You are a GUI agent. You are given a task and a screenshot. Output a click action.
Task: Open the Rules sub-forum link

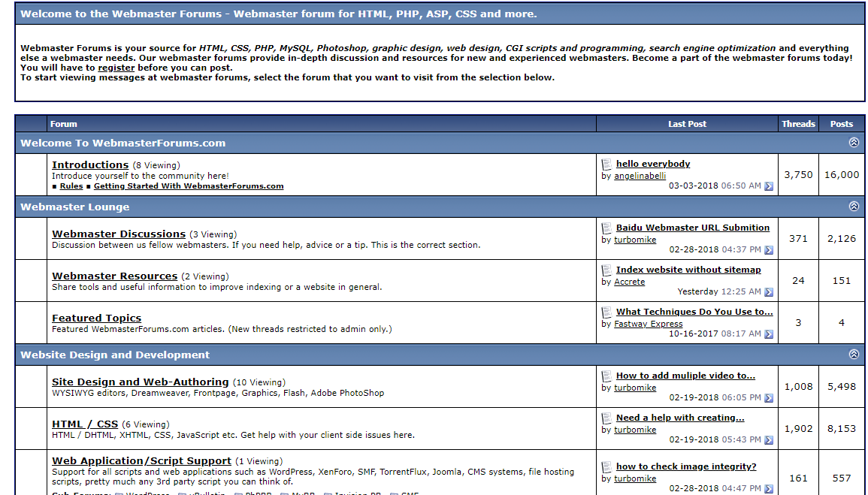[x=71, y=186]
